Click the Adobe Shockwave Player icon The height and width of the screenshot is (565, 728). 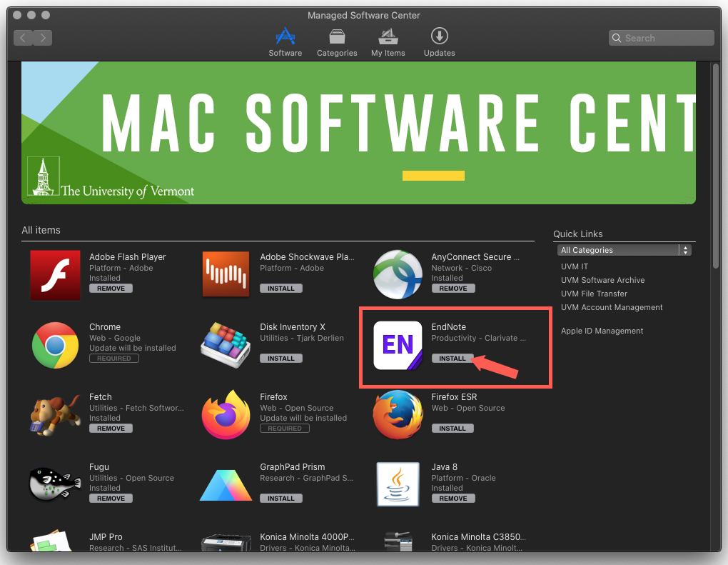226,274
